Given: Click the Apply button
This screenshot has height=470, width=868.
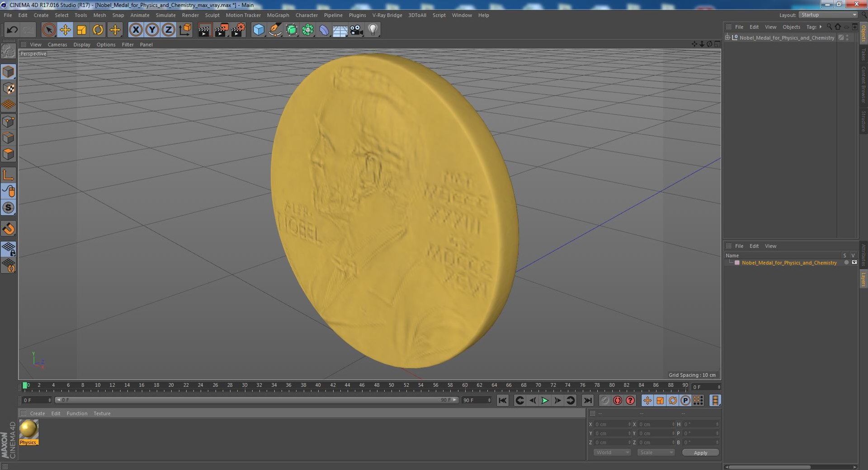Looking at the screenshot, I should 700,452.
